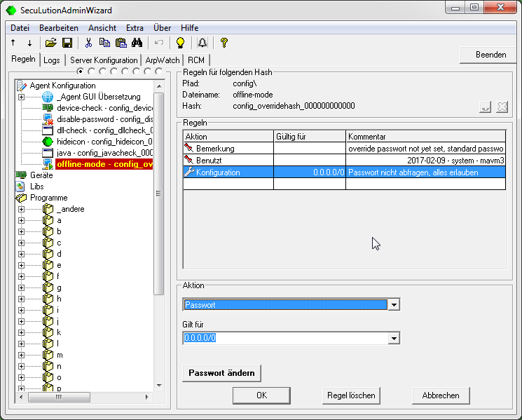
Task: Click the Gilt für input field
Action: pos(286,338)
